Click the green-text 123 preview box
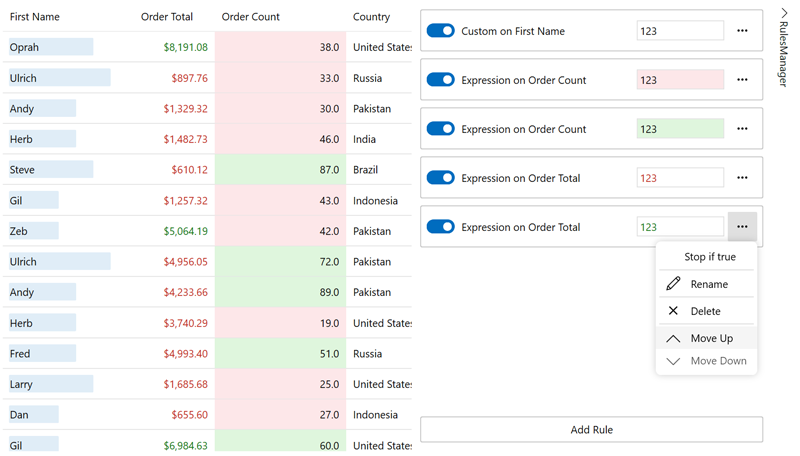Screen dimensions: 800x456 click(680, 227)
